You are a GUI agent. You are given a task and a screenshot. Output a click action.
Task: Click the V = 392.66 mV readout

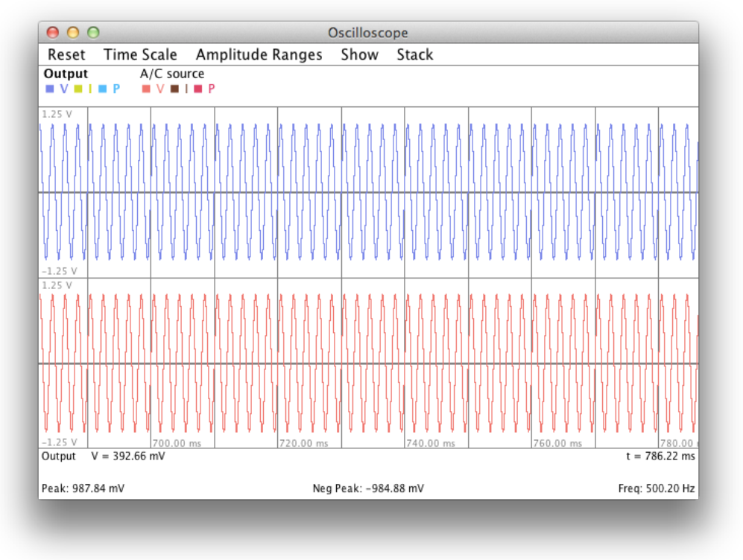(128, 456)
